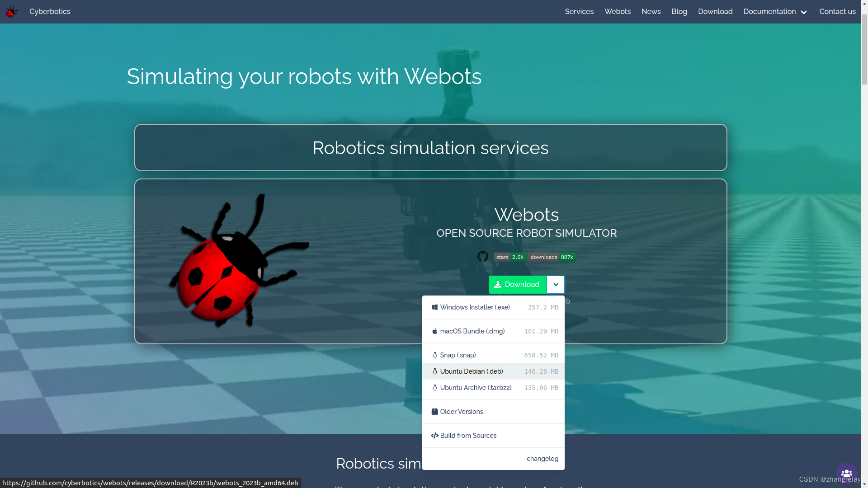Open Build from Sources entry

(x=468, y=436)
